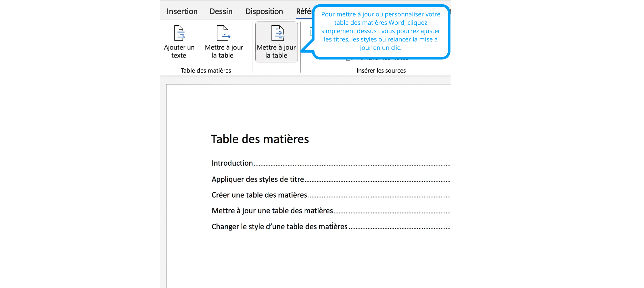Click the Ajouter un texte icon

pyautogui.click(x=179, y=33)
